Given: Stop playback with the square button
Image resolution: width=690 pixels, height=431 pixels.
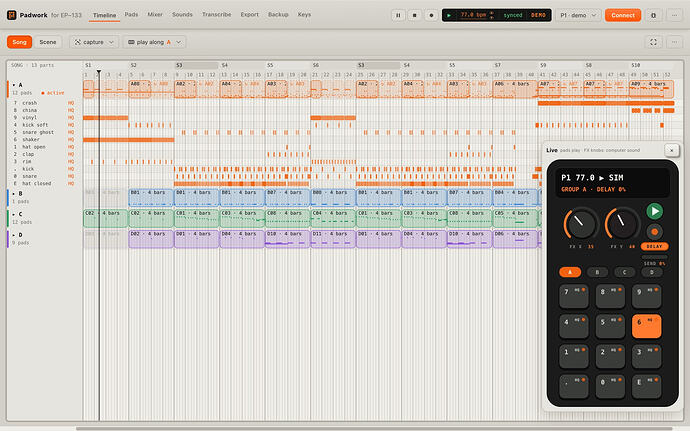Looking at the screenshot, I should click(415, 15).
